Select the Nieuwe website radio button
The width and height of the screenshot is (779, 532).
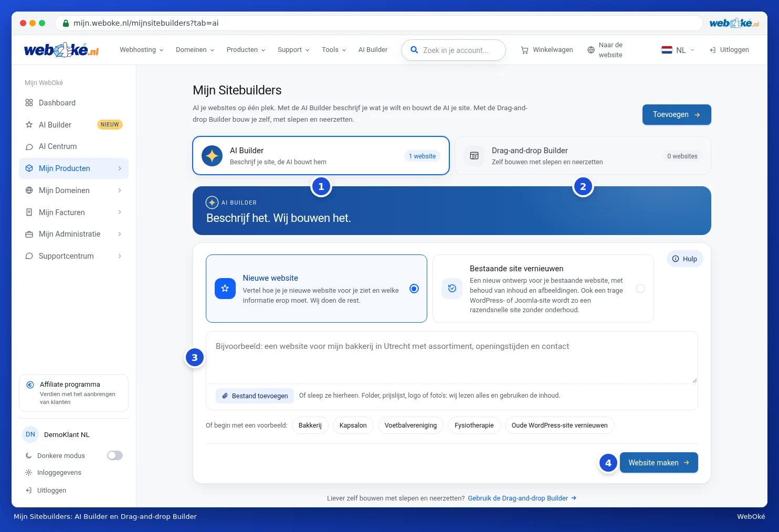(x=414, y=289)
